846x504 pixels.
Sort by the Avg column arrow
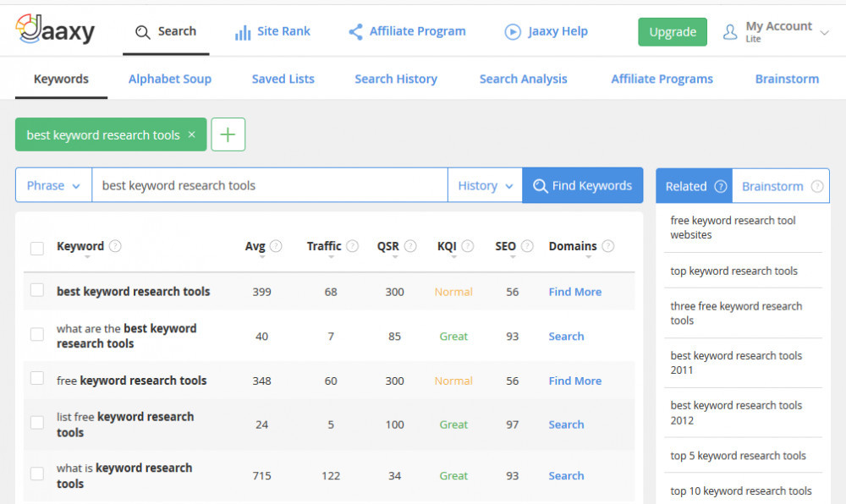point(262,257)
